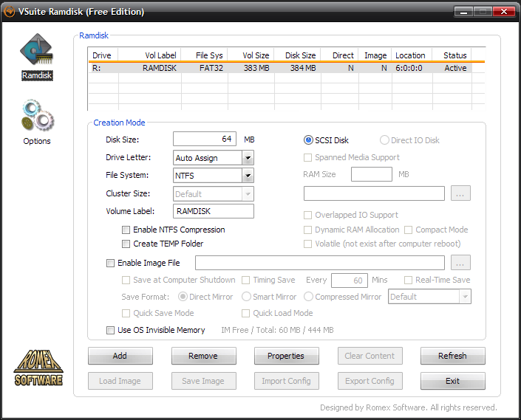
Task: Browse for image file path button
Action: pos(460,263)
